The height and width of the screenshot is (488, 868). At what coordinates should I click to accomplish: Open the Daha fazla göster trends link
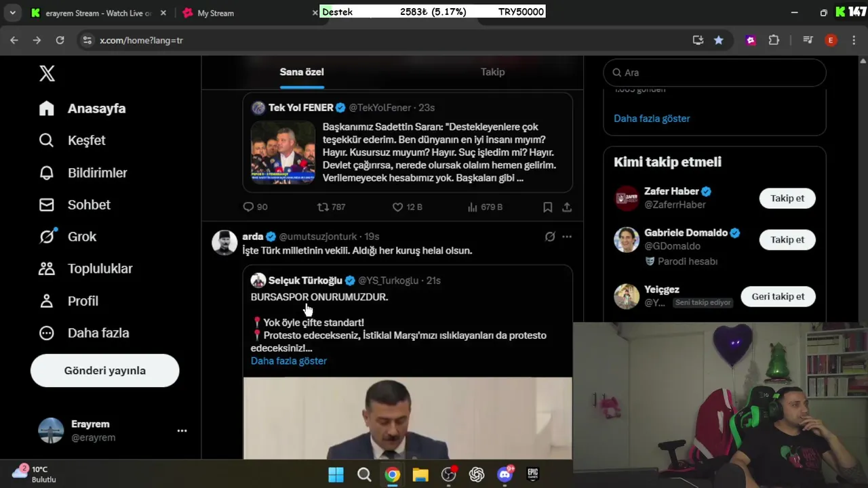pyautogui.click(x=652, y=119)
